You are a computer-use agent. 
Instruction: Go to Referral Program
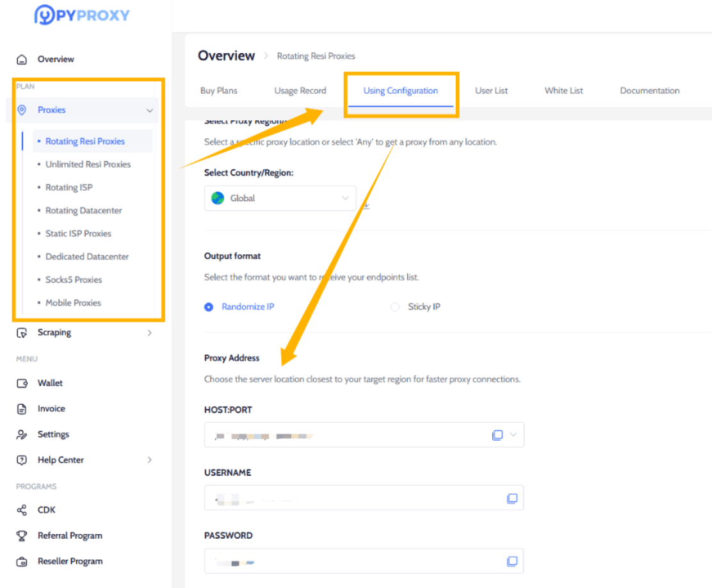pos(70,535)
